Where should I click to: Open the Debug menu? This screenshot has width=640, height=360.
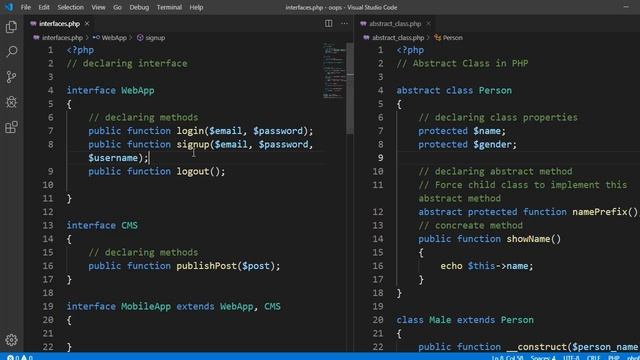coord(139,7)
